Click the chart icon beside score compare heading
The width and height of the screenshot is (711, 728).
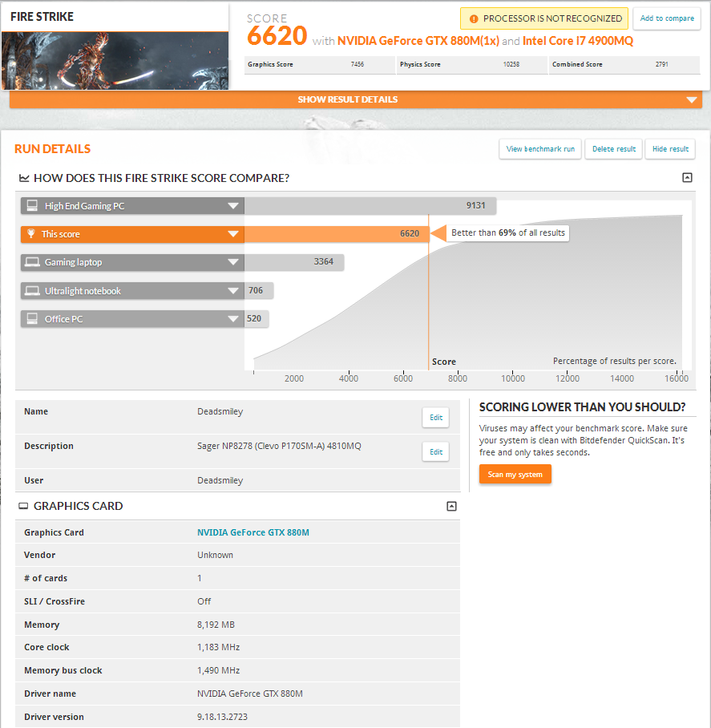(24, 178)
